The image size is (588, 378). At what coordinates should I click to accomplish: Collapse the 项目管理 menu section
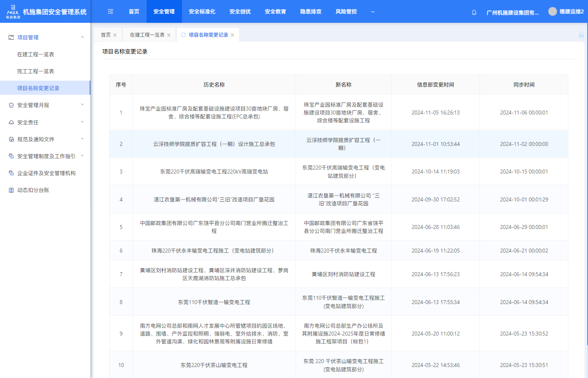[82, 37]
